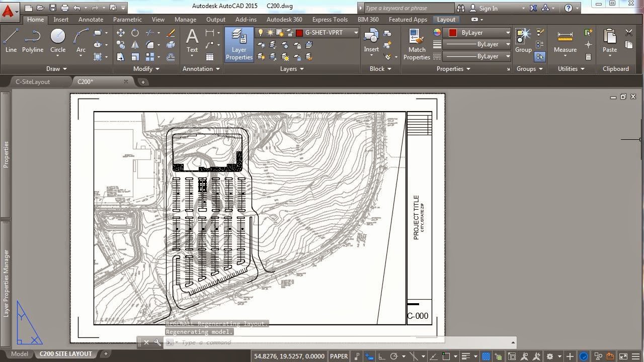The width and height of the screenshot is (644, 362).
Task: Click the Insert block icon
Action: 371,41
